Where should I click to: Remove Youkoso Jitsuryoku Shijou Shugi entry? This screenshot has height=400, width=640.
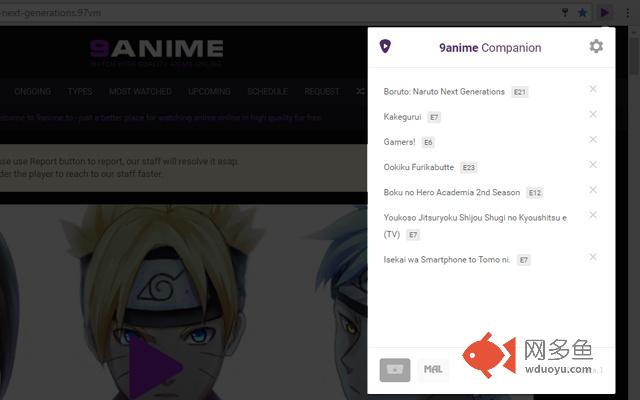[x=593, y=215]
